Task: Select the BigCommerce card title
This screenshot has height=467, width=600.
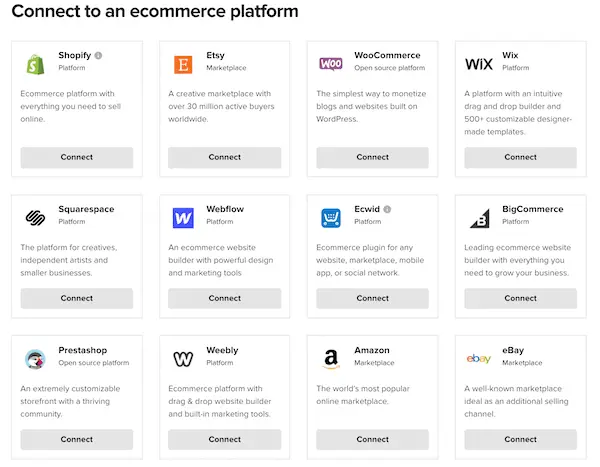Action: coord(533,209)
